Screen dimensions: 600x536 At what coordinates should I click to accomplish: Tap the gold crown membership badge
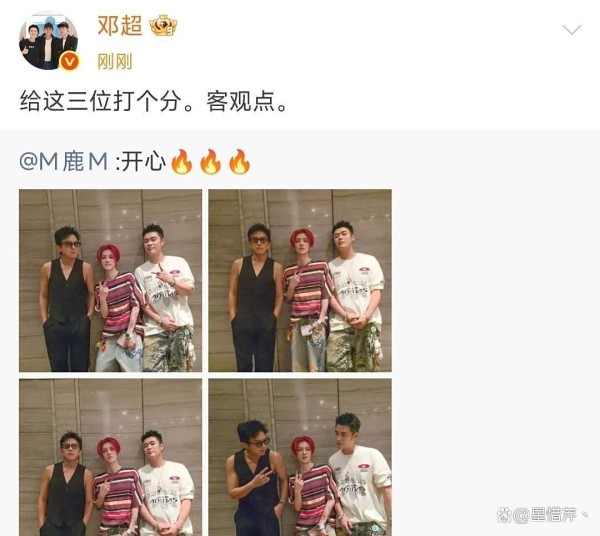(163, 26)
